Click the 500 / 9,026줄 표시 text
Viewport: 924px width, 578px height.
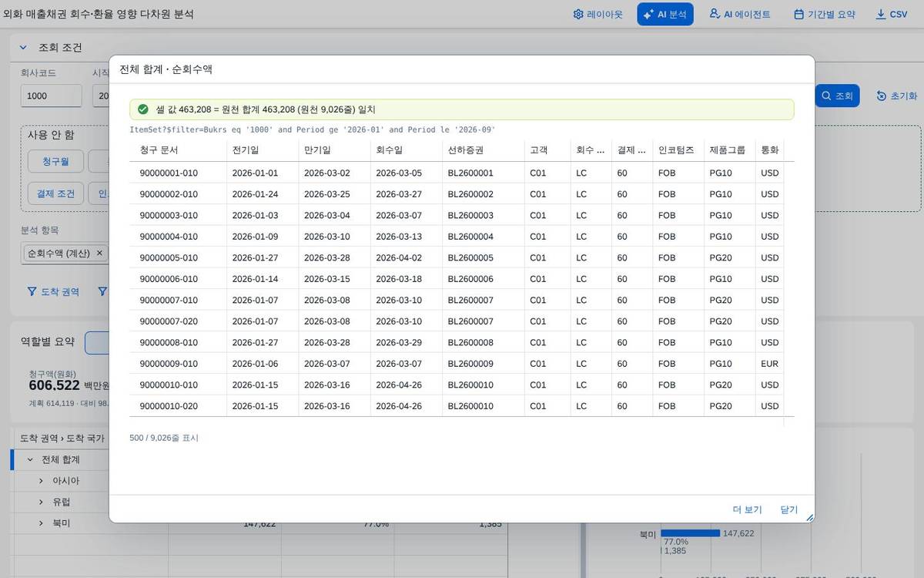164,438
